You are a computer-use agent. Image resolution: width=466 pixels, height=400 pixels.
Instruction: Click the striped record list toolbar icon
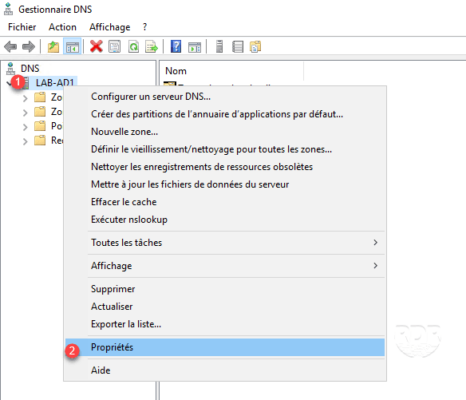point(238,47)
